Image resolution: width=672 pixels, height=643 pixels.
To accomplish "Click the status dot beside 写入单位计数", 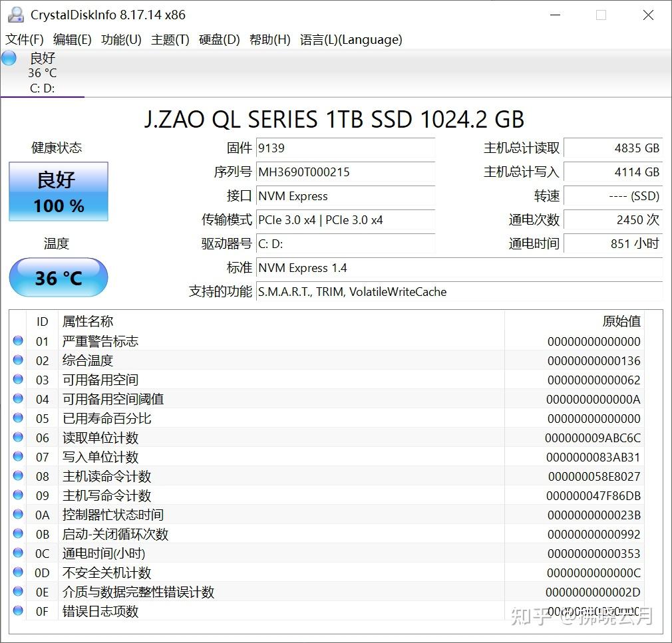I will tap(17, 456).
